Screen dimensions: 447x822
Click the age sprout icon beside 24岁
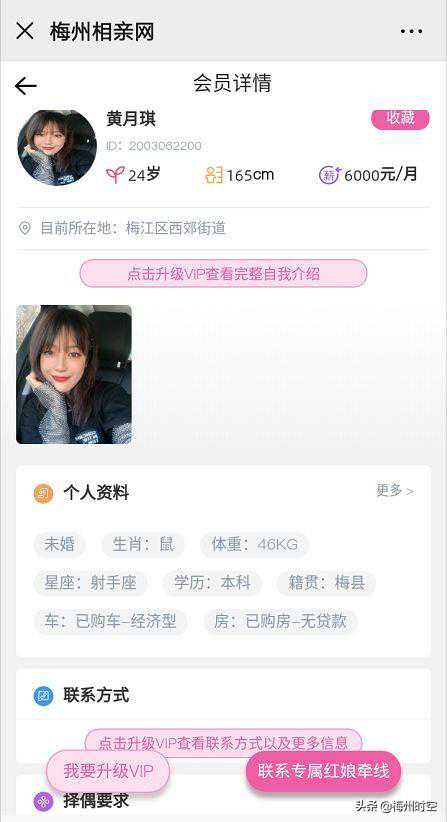115,174
